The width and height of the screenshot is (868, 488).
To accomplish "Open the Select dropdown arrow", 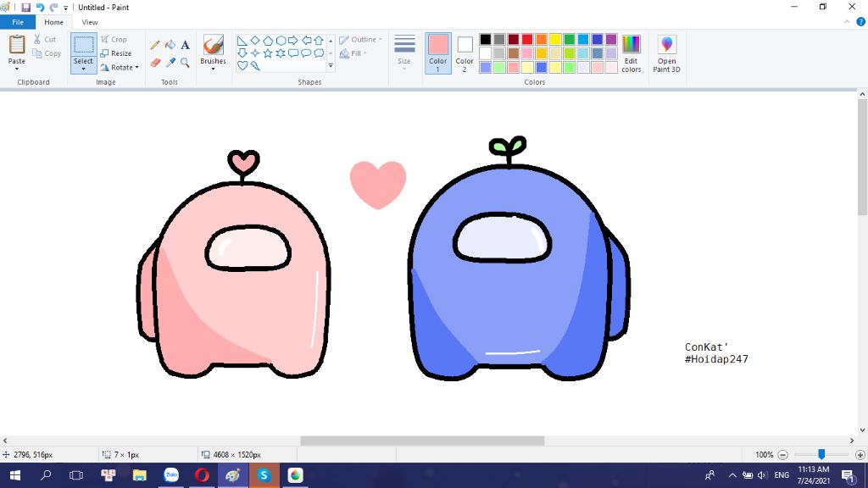I will pos(84,69).
